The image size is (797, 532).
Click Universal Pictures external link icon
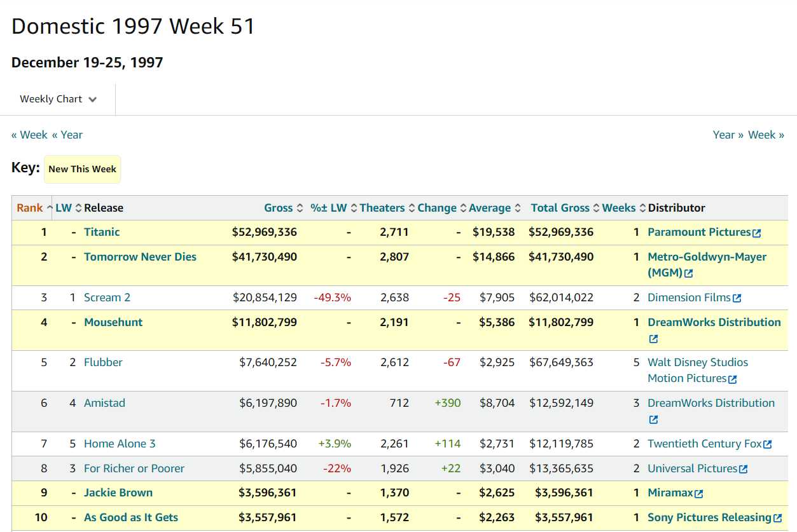pos(744,470)
